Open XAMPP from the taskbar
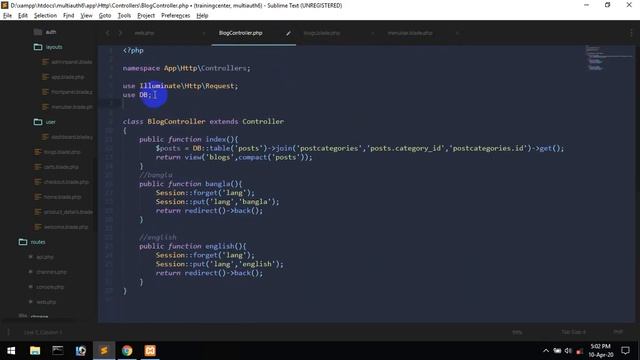640x360 pixels. [150, 351]
